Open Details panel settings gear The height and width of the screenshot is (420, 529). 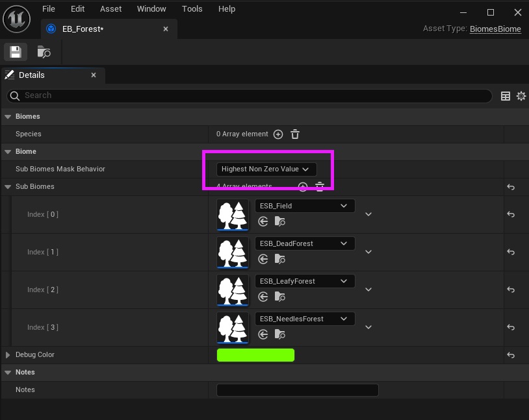point(521,96)
